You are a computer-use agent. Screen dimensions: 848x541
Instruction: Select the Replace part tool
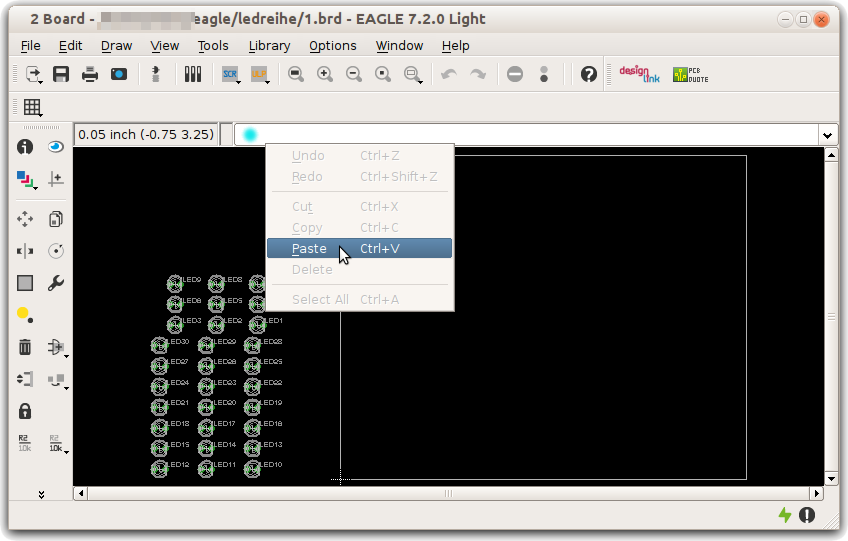[x=57, y=380]
